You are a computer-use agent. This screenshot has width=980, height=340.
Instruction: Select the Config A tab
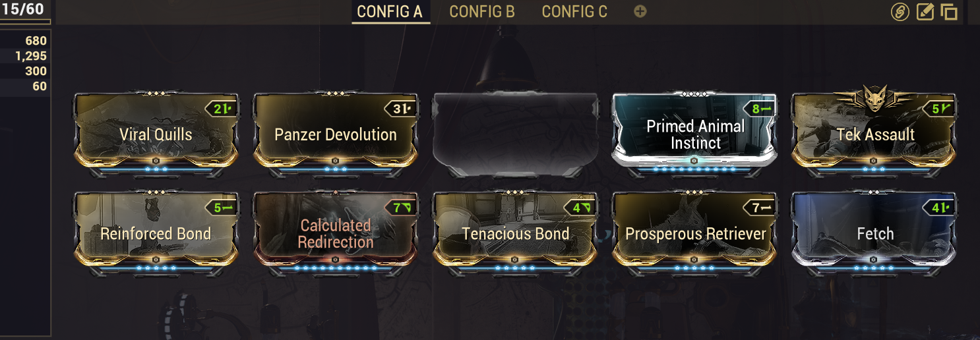390,11
